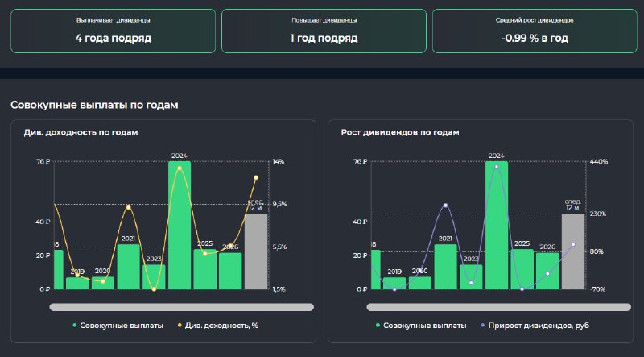Click the gray next-12-months bar in right chart

[573, 251]
